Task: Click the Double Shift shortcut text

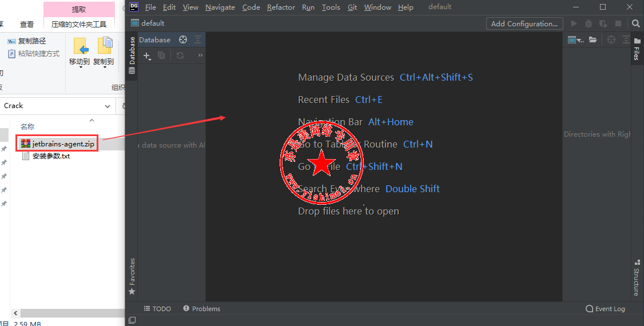Action: [412, 189]
